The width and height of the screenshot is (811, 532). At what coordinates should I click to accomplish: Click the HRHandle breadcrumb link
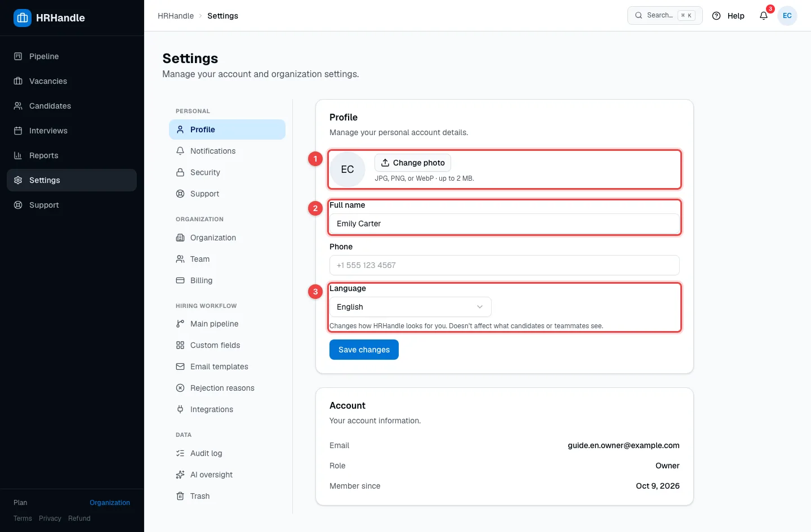pos(176,16)
